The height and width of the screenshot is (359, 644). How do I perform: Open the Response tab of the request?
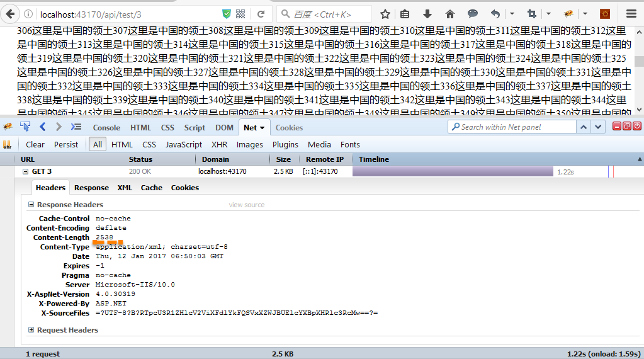[x=91, y=188]
